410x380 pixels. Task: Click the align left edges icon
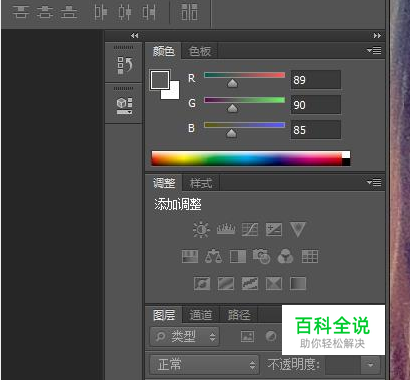(x=100, y=12)
